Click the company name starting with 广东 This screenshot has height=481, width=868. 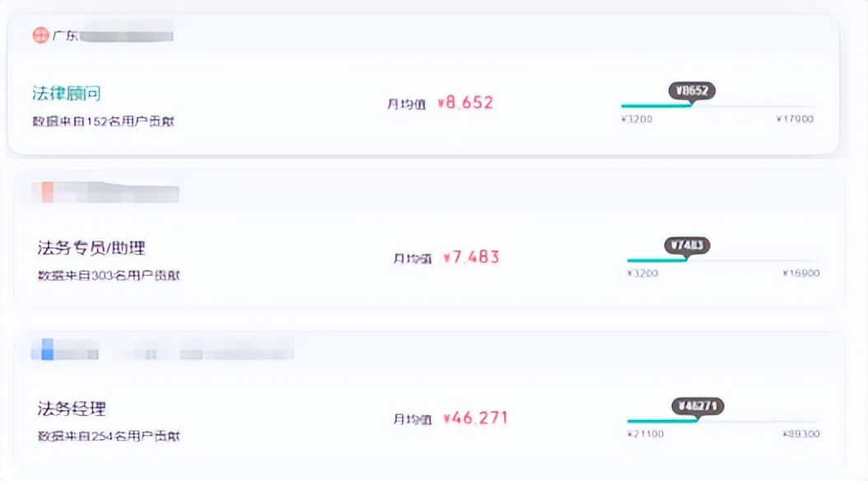pyautogui.click(x=112, y=36)
